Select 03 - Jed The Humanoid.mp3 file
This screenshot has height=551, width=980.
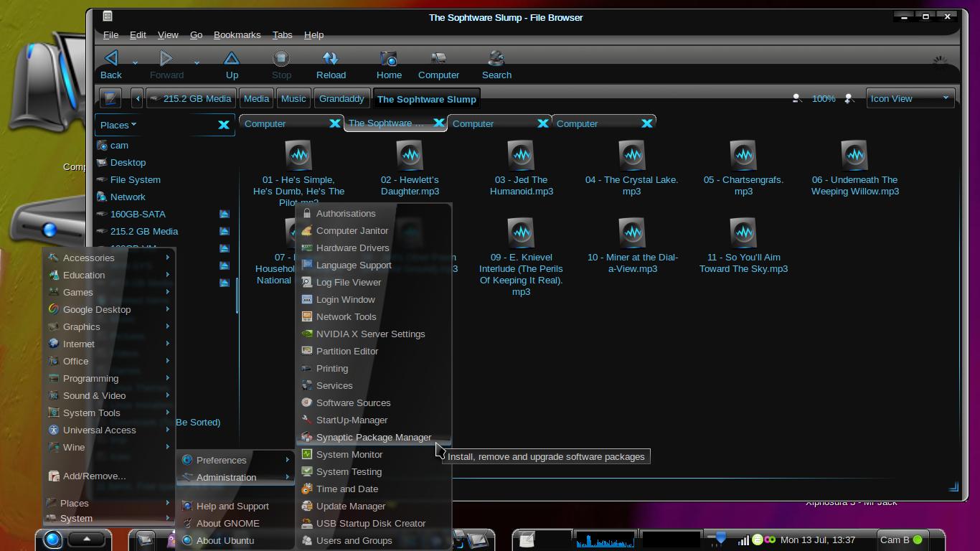tap(522, 169)
